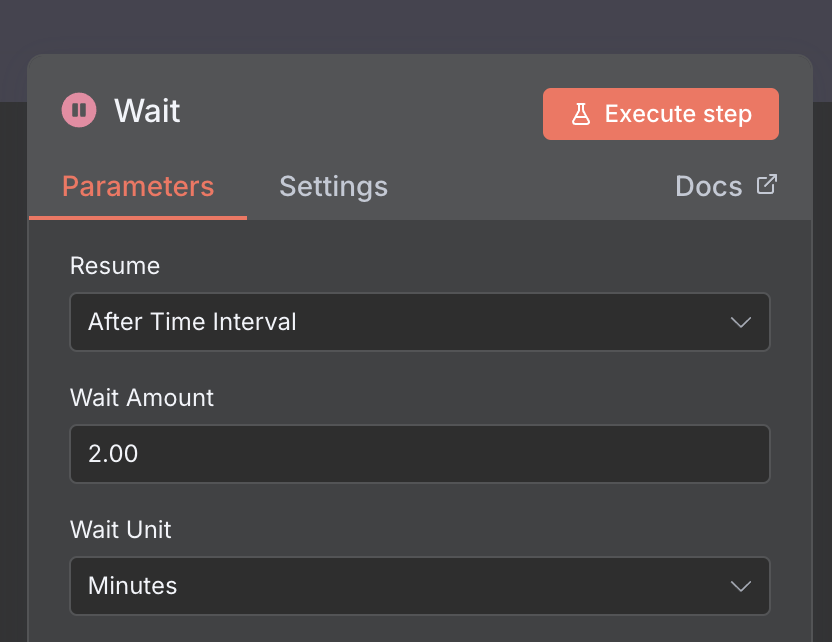Click the After Time Interval text
Image resolution: width=832 pixels, height=642 pixels.
pos(192,322)
